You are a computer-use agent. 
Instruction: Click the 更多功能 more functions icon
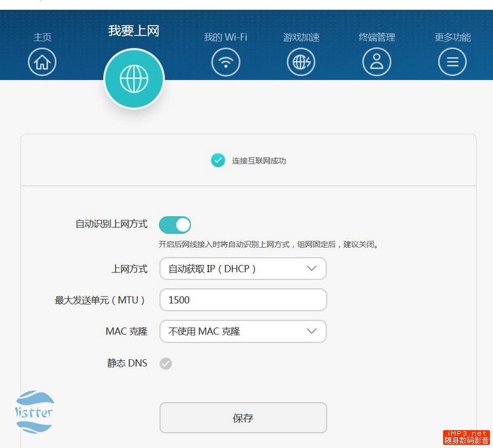[452, 62]
